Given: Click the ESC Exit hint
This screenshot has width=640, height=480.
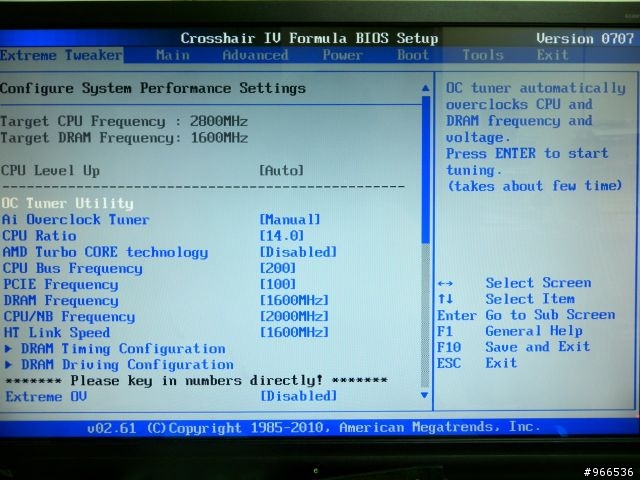Looking at the screenshot, I should point(477,363).
